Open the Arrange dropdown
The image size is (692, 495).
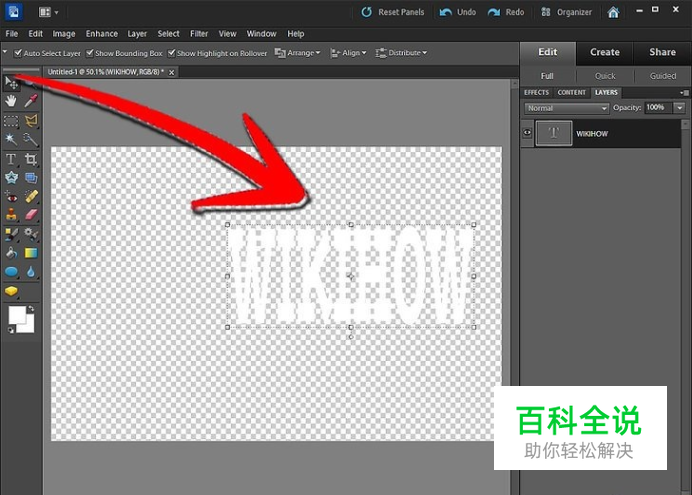point(297,53)
